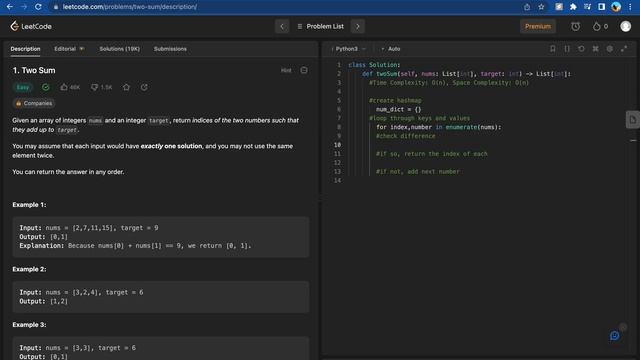This screenshot has height=360, width=640.
Task: Click the Easy difficulty tag
Action: click(x=23, y=87)
